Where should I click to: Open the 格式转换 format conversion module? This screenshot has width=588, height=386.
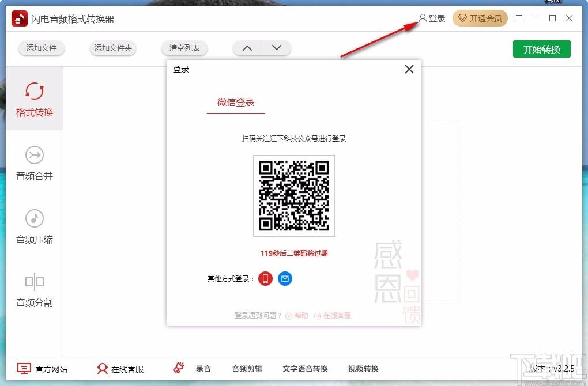pyautogui.click(x=35, y=99)
